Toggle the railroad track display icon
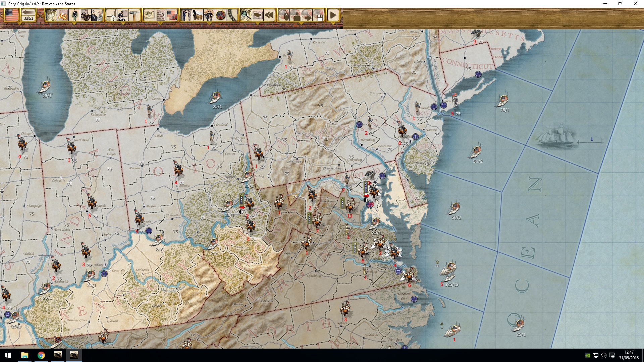Image resolution: width=644 pixels, height=362 pixels. pyautogui.click(x=232, y=15)
